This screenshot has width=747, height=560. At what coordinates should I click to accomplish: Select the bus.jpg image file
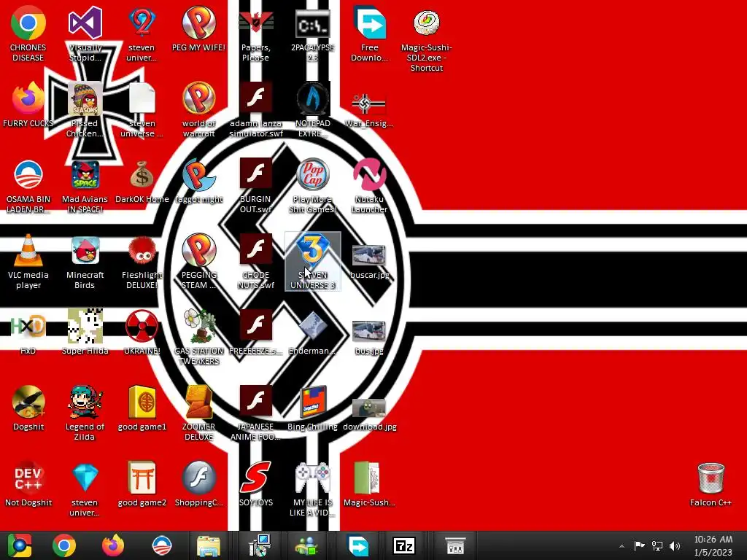[x=369, y=337]
